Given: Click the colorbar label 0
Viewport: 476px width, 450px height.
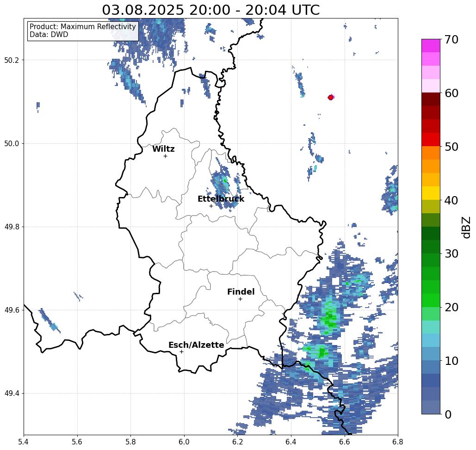Looking at the screenshot, I should click(448, 414).
